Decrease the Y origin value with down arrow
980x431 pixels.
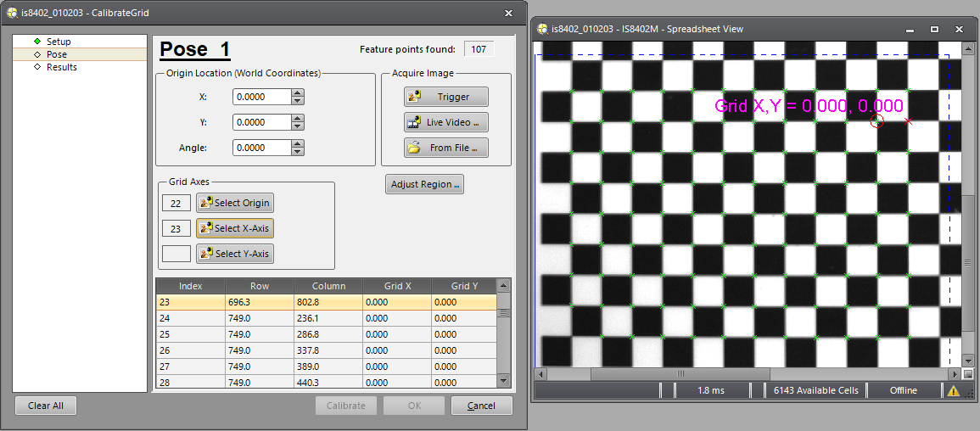click(x=297, y=126)
